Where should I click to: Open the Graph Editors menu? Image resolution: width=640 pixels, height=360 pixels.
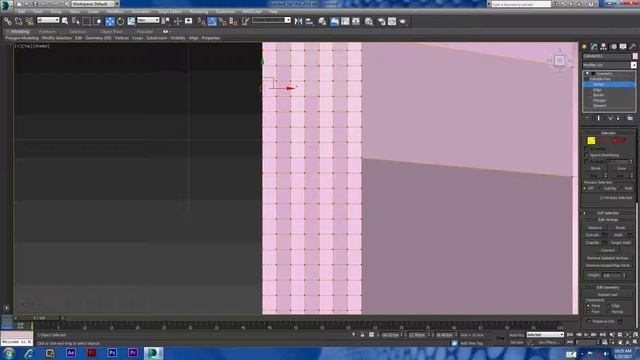point(170,11)
